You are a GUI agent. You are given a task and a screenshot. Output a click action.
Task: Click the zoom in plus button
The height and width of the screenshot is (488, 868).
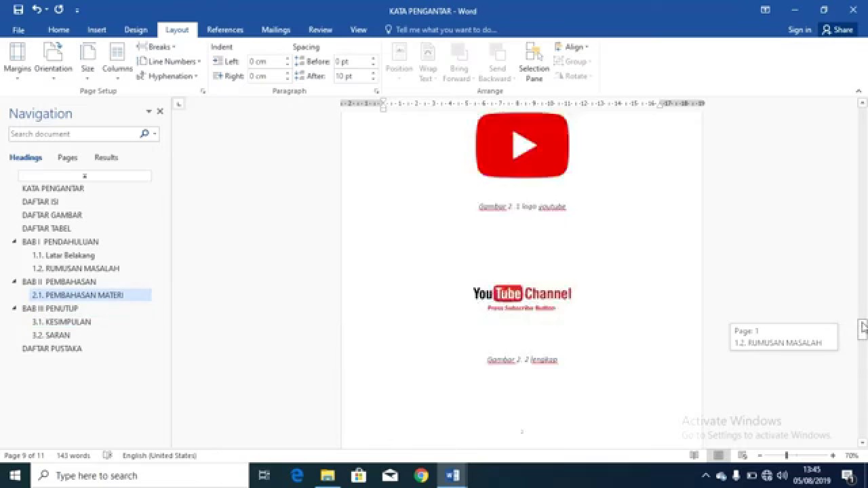coord(833,455)
